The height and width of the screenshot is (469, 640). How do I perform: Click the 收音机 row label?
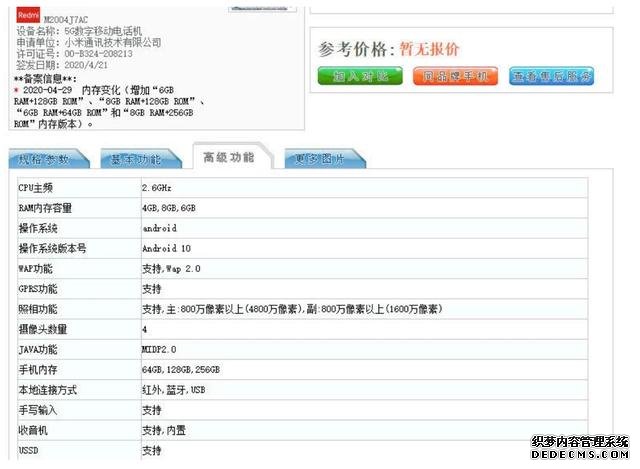pyautogui.click(x=33, y=430)
